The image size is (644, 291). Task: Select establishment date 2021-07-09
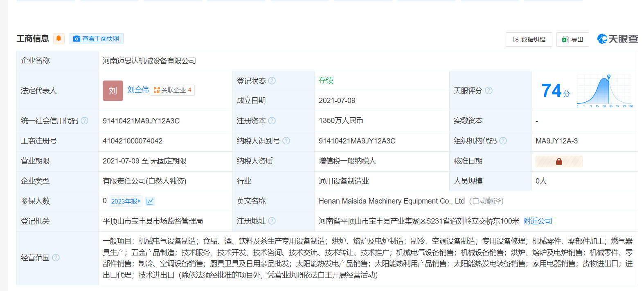tap(337, 101)
